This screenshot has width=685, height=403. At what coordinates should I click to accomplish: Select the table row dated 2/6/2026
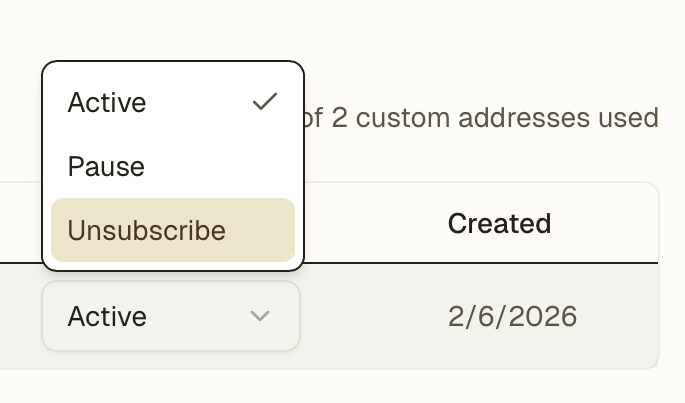coord(512,317)
